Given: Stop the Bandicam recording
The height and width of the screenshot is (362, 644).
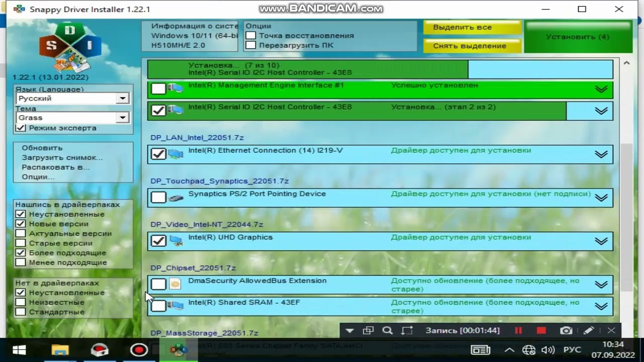Looking at the screenshot, I should coord(541,330).
